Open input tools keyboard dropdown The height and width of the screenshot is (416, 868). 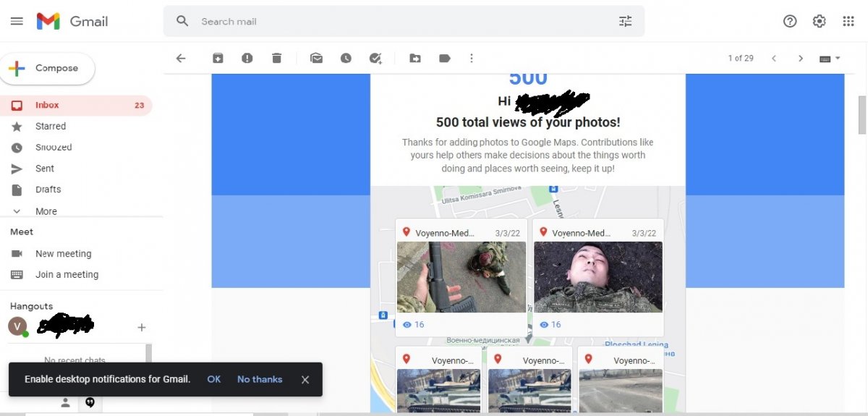830,59
